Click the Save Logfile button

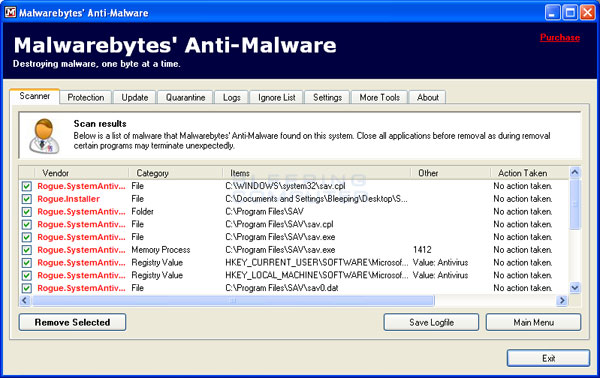coord(431,322)
